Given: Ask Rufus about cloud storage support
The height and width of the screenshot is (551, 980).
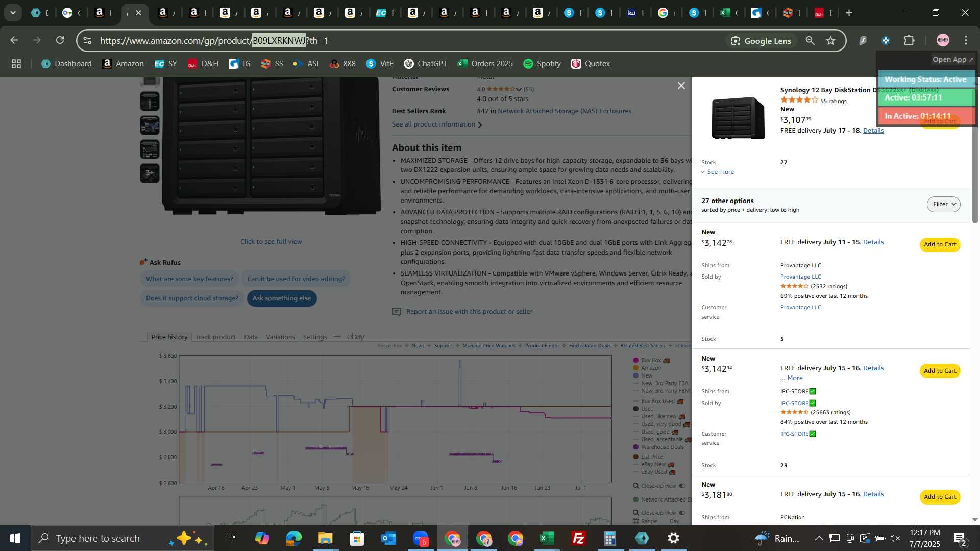Looking at the screenshot, I should click(192, 298).
